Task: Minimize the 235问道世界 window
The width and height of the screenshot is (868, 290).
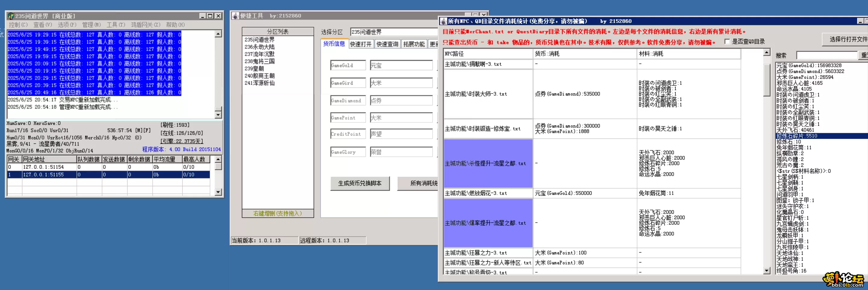Action: tap(203, 16)
